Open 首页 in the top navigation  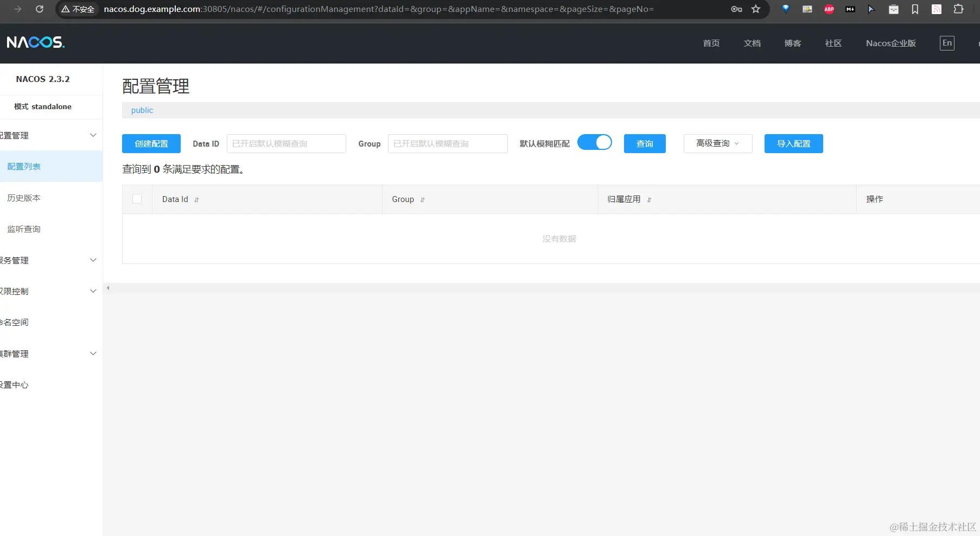(711, 43)
